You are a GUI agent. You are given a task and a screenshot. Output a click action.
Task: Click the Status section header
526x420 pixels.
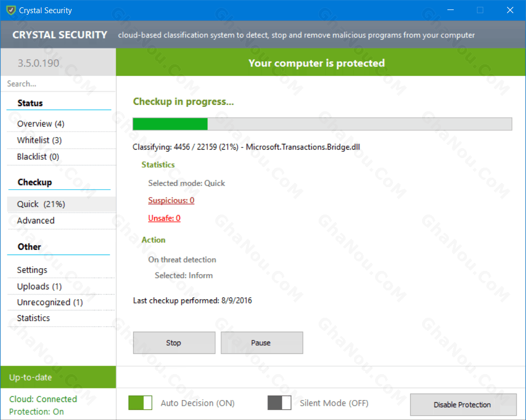30,103
